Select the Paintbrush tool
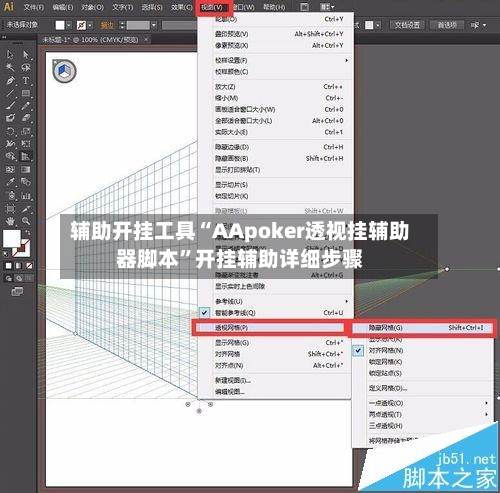This screenshot has width=500, height=493. (10, 106)
